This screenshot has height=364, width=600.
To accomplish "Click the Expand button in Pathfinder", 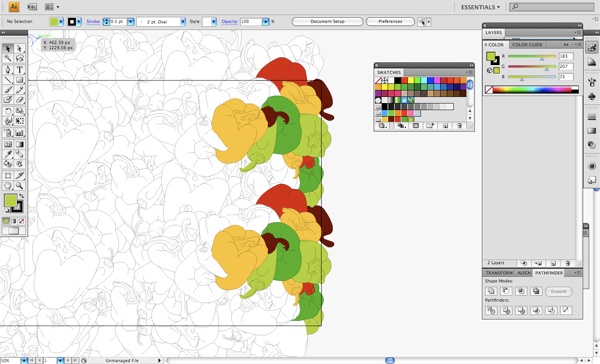I will (x=558, y=291).
